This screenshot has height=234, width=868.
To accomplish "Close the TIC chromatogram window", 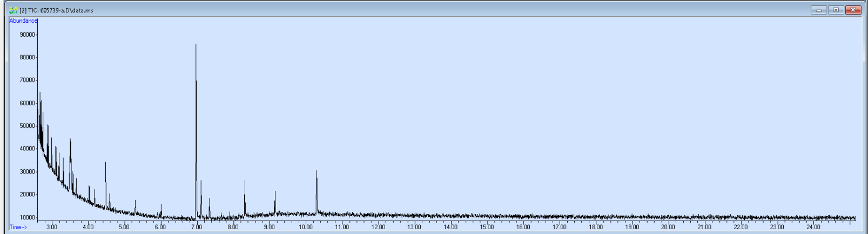I will pos(853,10).
